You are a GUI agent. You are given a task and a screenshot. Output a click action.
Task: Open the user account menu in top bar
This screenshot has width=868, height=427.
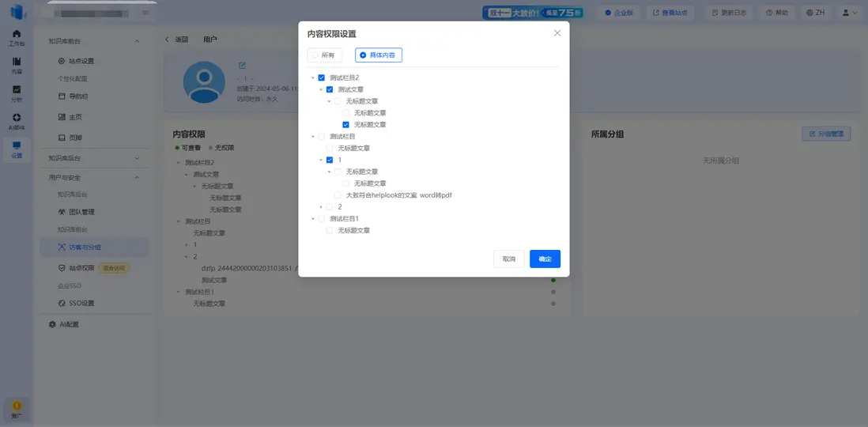click(850, 12)
